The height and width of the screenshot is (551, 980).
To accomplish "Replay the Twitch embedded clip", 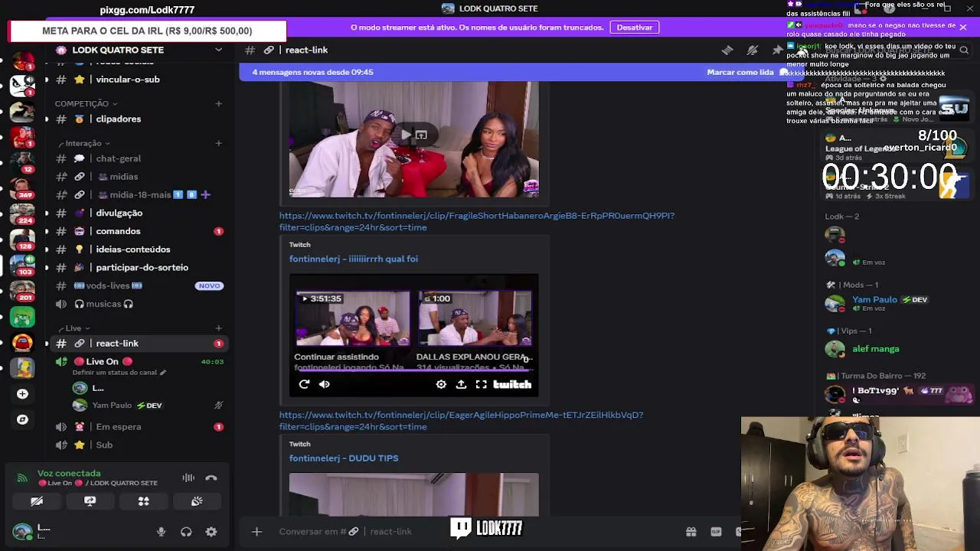I will click(304, 385).
